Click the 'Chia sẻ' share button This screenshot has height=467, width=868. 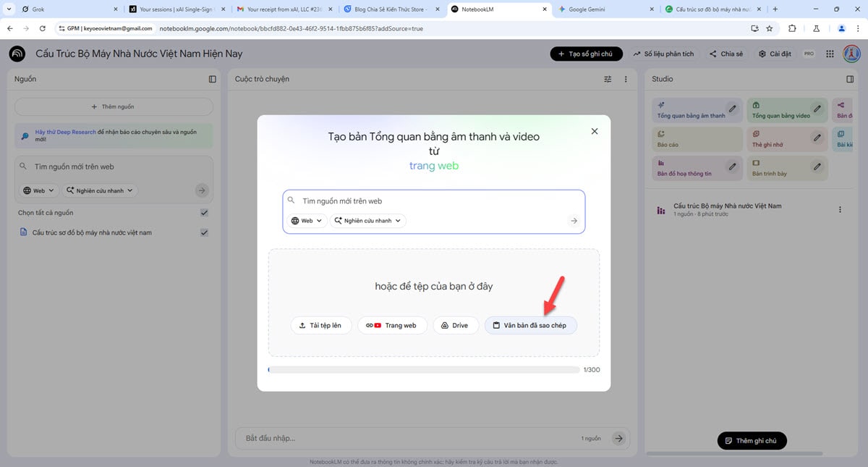coord(726,54)
